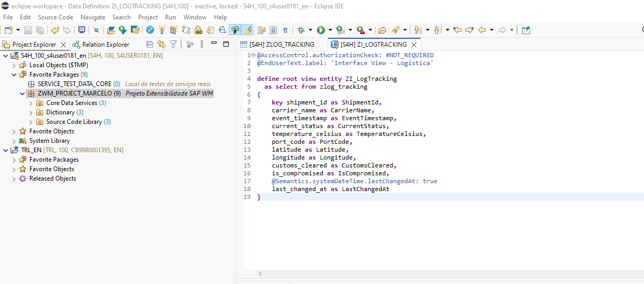
Task: Click the Back navigation arrow icon
Action: [482, 30]
